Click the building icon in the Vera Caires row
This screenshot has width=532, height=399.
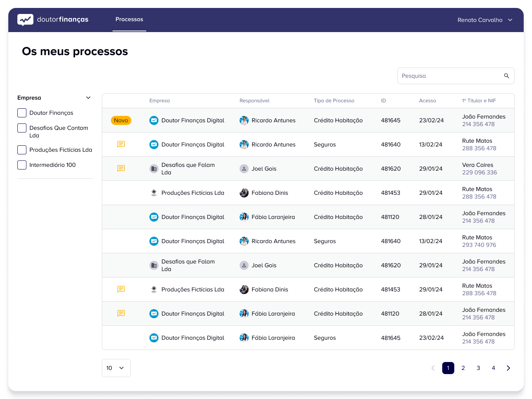click(x=154, y=169)
